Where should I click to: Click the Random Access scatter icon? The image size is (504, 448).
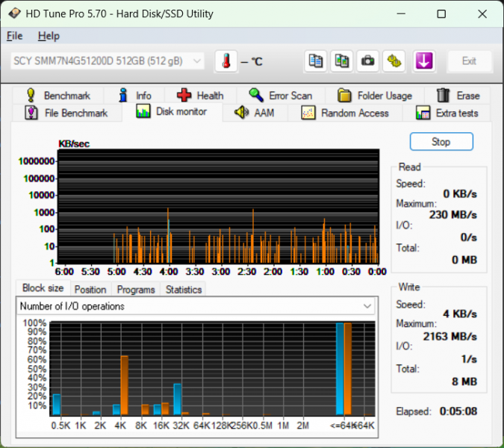[x=308, y=113]
